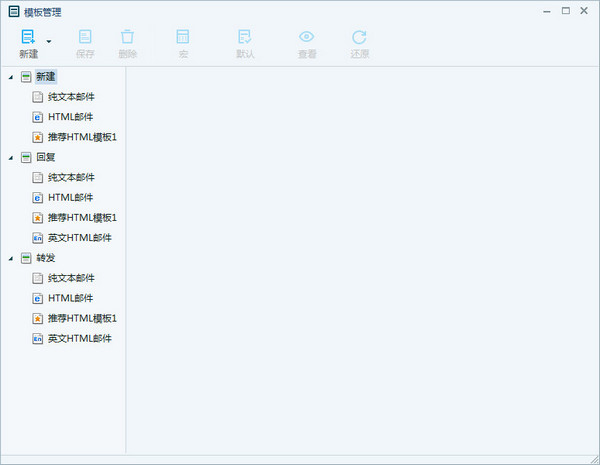Select the 转发 group node in tree
Screen dimensions: 600x465
coord(46,258)
